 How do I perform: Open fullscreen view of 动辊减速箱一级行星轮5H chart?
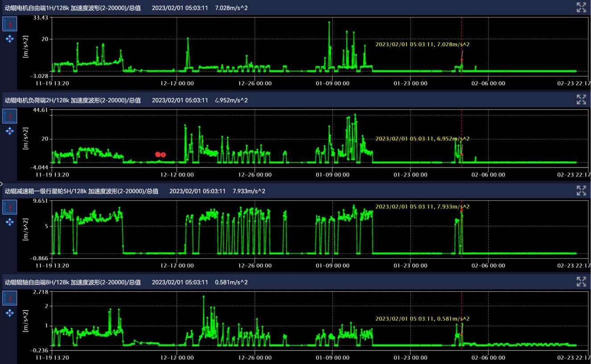tap(581, 191)
